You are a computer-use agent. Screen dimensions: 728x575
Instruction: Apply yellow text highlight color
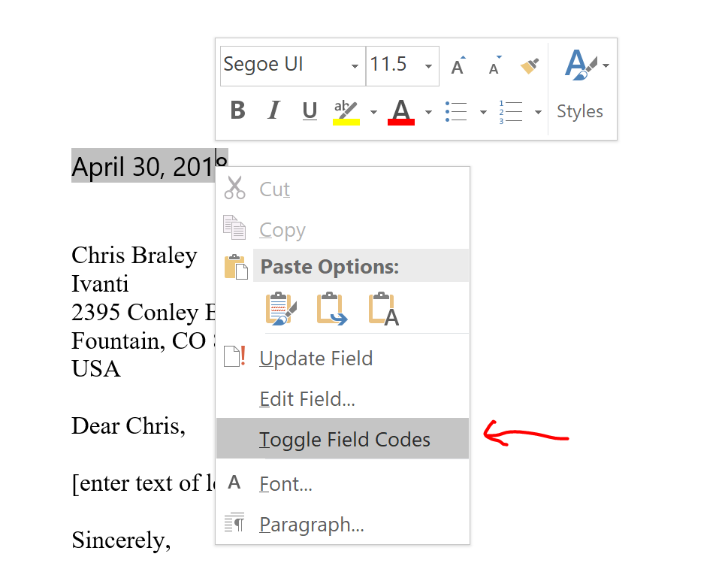coord(346,111)
